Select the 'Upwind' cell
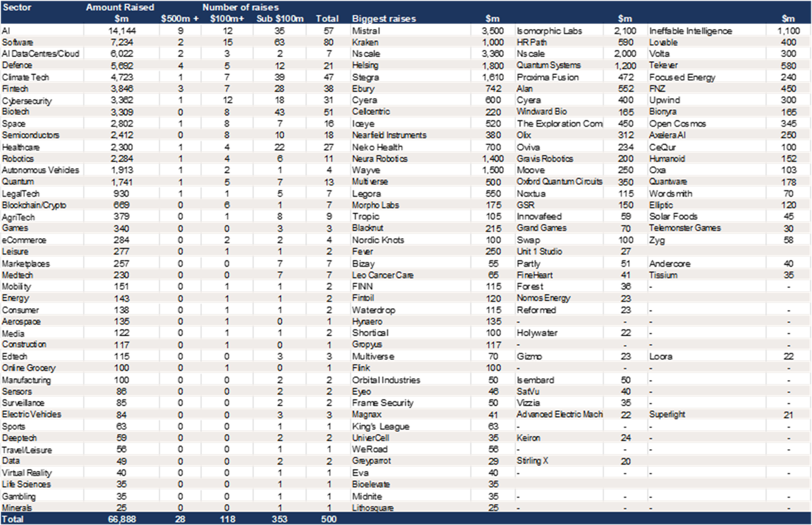 664,100
